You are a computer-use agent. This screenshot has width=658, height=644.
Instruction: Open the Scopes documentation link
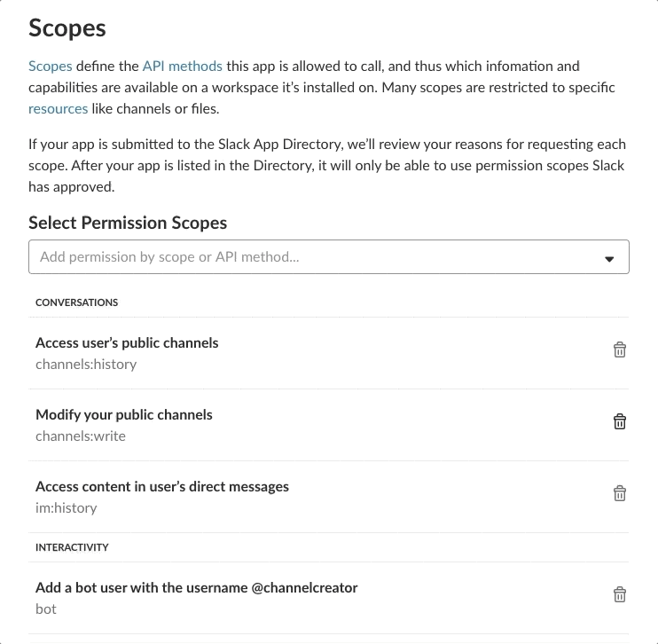[x=50, y=66]
